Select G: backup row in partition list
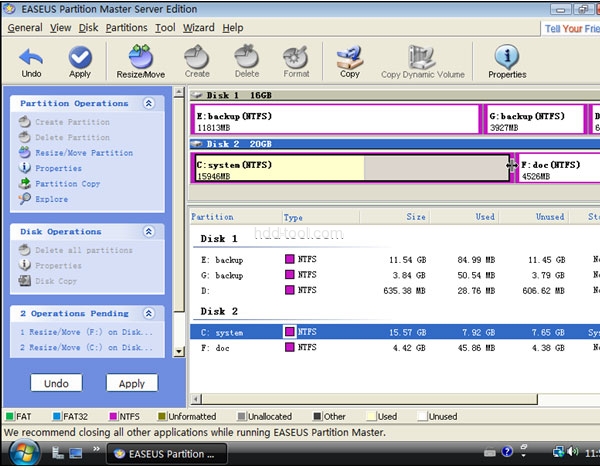 (x=395, y=275)
